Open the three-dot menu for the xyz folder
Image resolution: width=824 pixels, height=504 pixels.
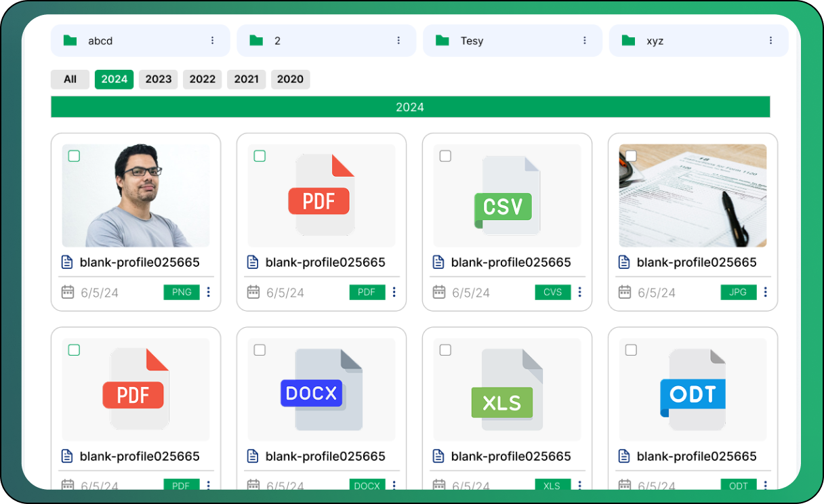pos(770,41)
